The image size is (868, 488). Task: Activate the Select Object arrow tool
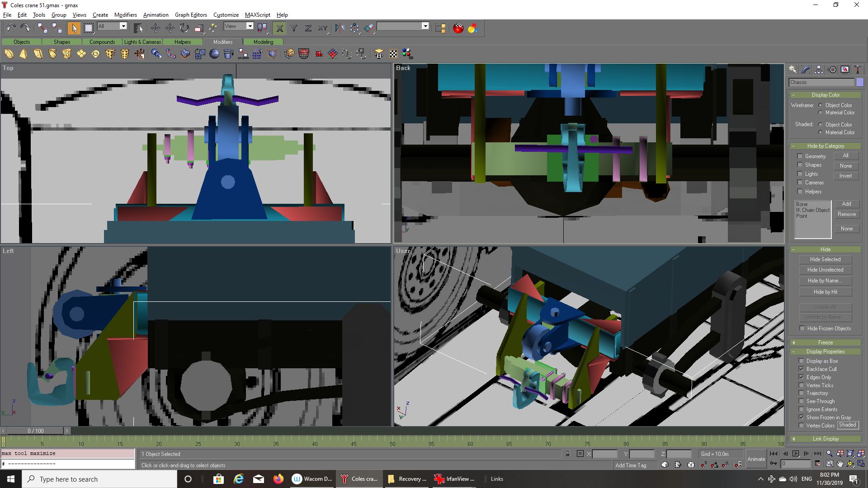pos(74,28)
